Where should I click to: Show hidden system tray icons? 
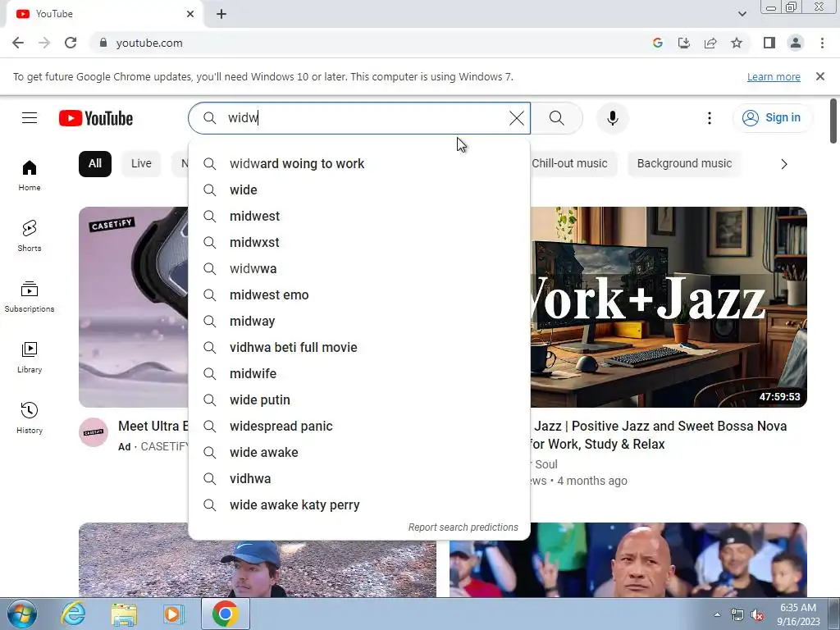(717, 614)
